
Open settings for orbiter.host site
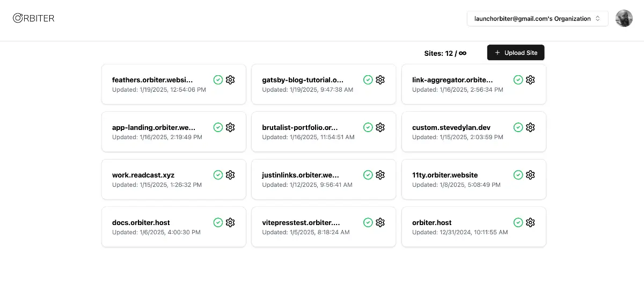point(530,222)
